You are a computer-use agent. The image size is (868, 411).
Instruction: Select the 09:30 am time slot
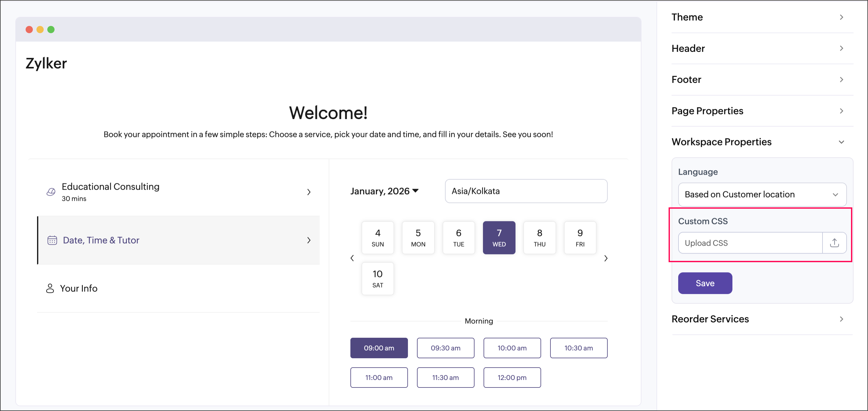(445, 348)
